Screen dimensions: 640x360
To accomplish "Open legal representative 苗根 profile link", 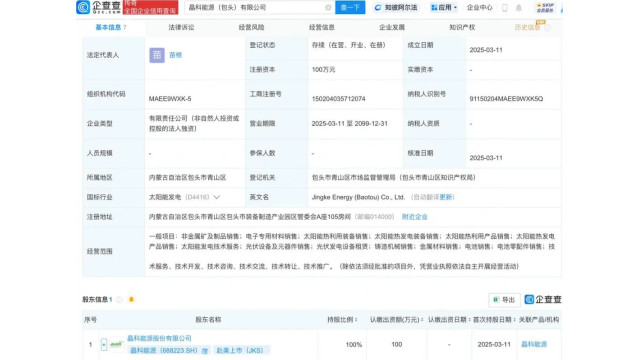I will (176, 55).
